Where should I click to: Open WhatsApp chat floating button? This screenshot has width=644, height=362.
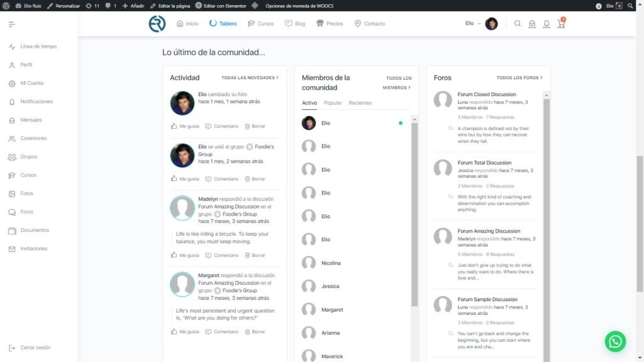(x=615, y=341)
